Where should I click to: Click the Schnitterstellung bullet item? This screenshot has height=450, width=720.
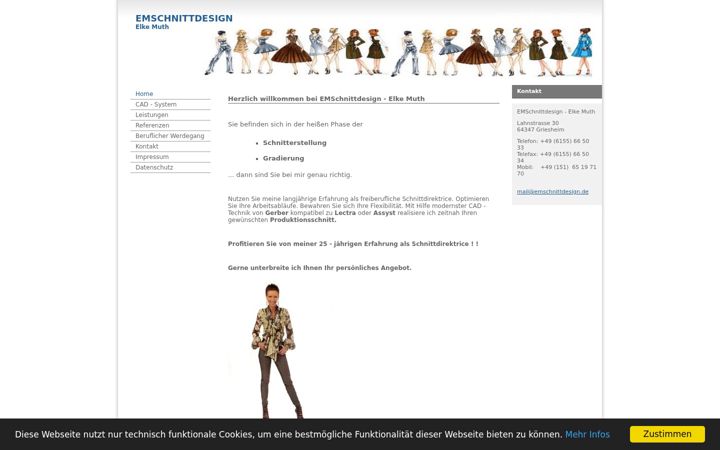click(x=294, y=143)
